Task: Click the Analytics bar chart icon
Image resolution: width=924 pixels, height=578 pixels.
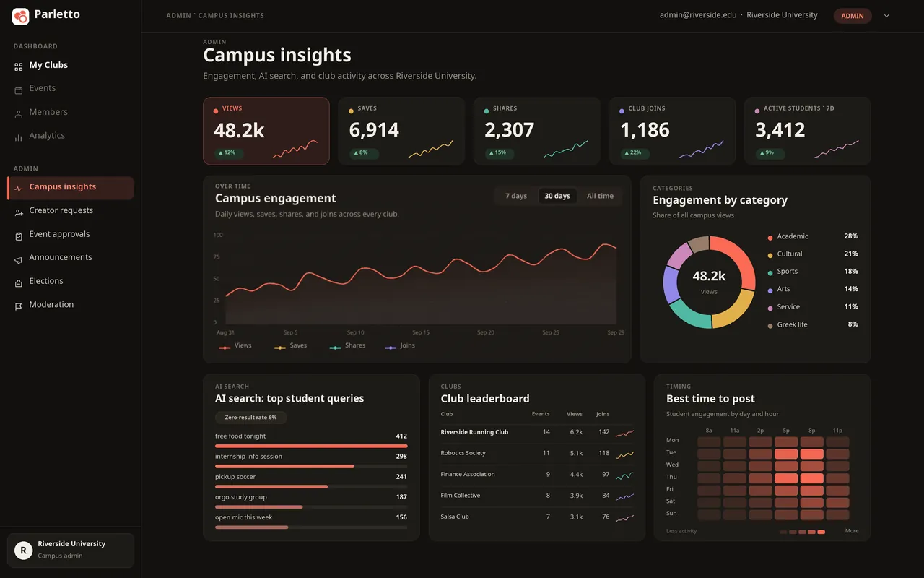Action: point(19,137)
